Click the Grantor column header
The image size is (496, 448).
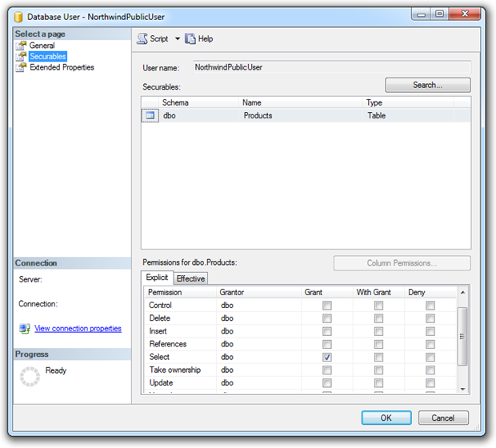point(258,292)
